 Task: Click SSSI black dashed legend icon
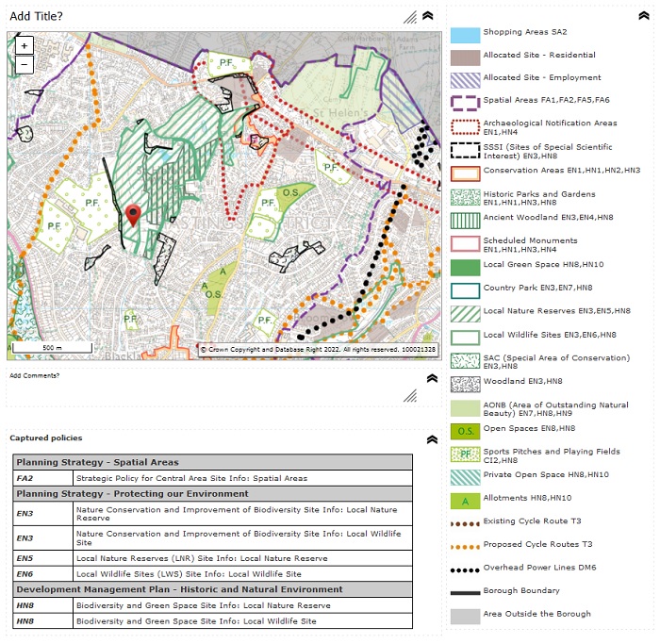coord(465,151)
